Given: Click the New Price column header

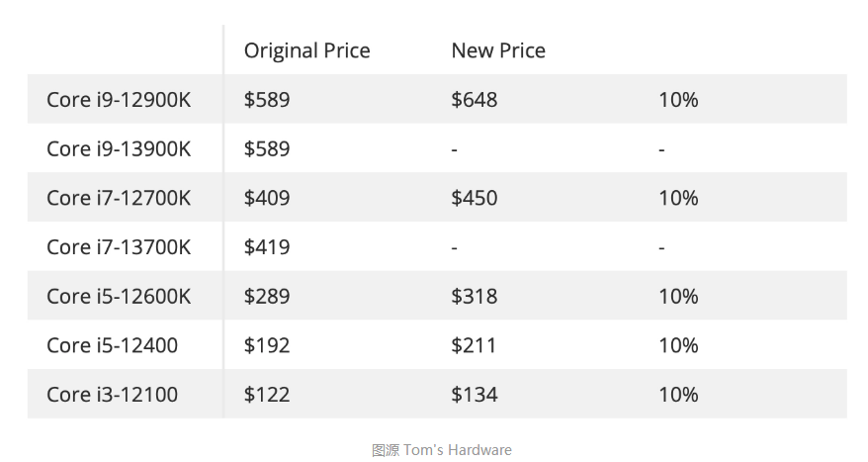Looking at the screenshot, I should click(498, 50).
